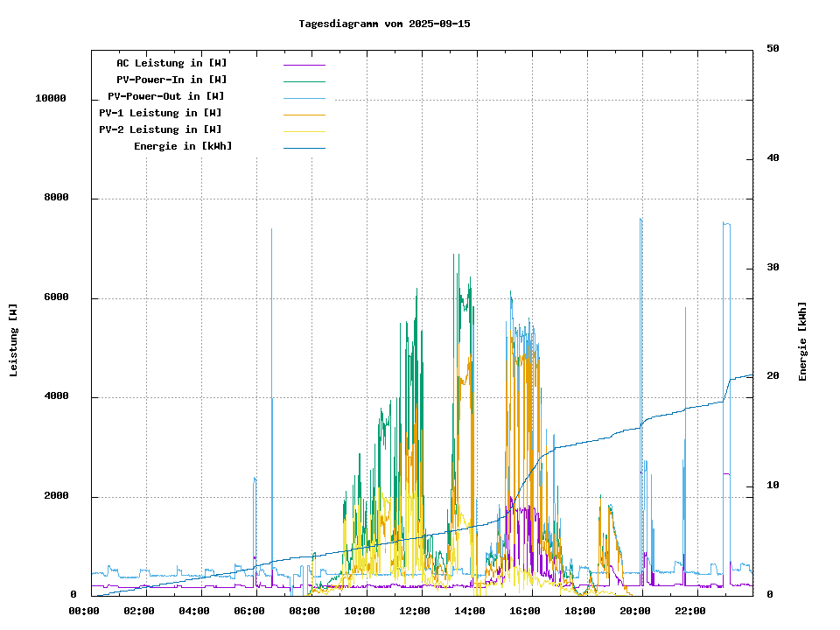Click the yellow PV-2 Leistung legend line
The image size is (840, 630).
pos(304,131)
